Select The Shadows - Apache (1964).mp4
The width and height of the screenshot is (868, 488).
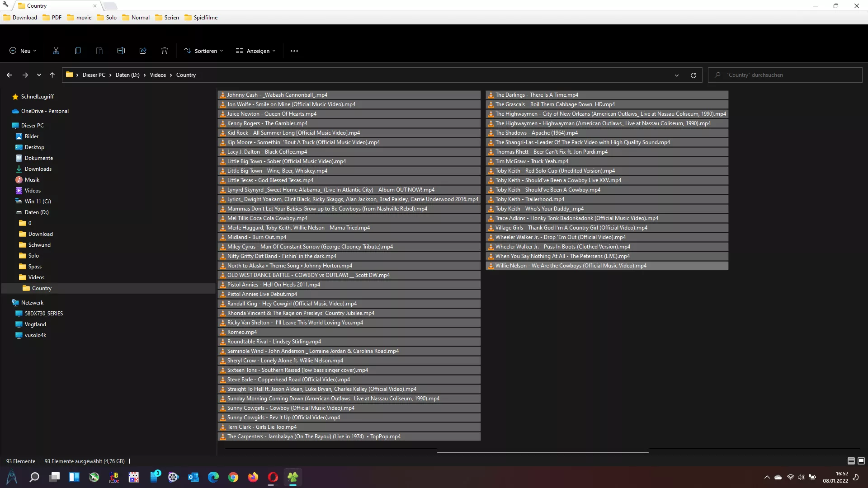tap(607, 133)
